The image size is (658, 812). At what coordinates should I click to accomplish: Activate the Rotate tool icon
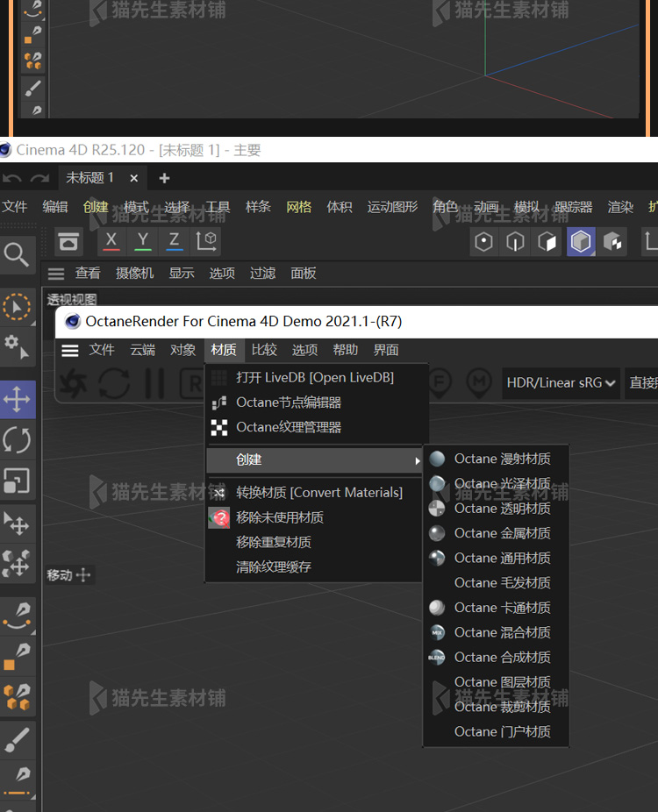17,440
